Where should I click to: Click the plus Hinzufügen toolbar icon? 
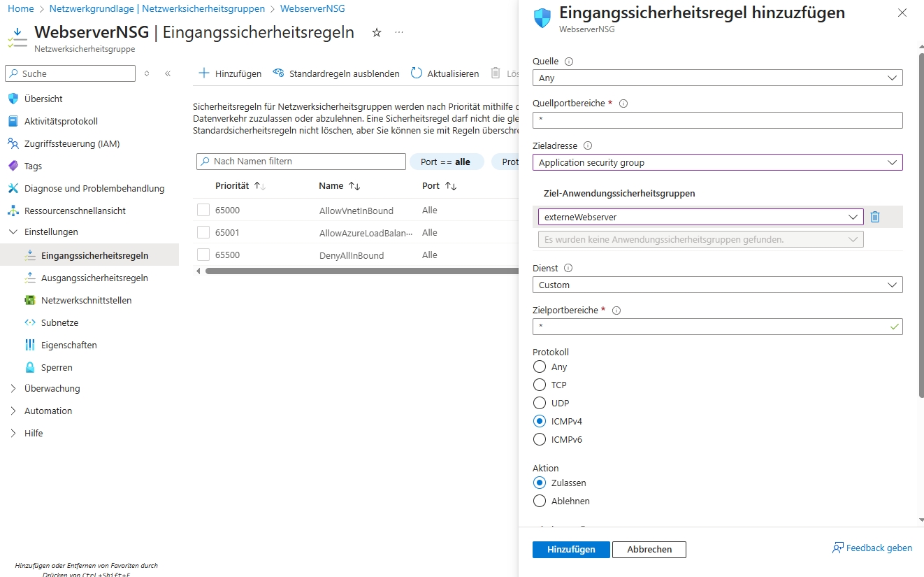pos(204,73)
